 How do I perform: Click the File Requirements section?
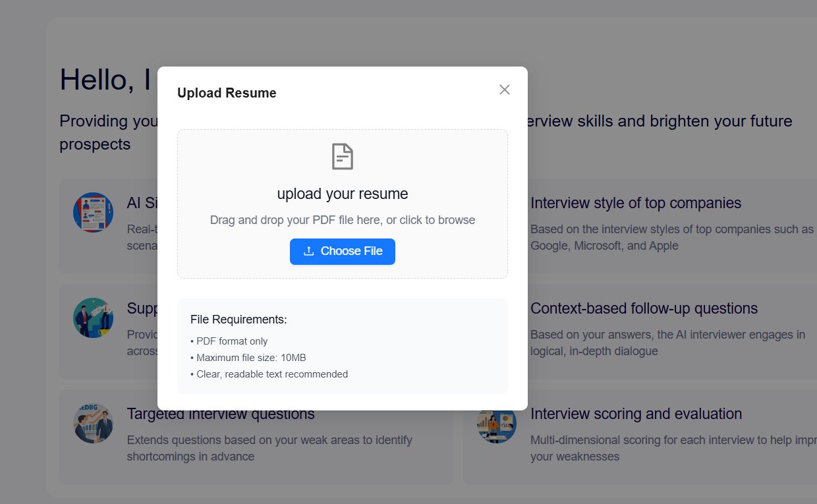tap(342, 346)
